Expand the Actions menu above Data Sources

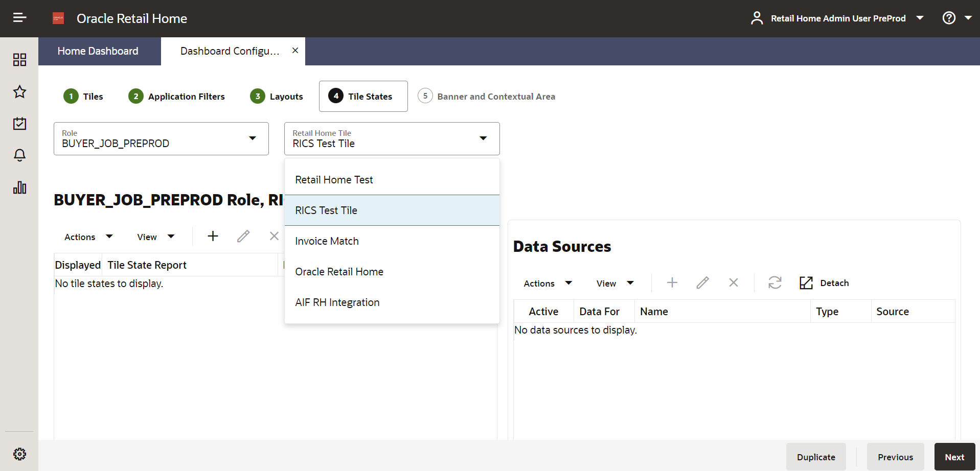click(x=547, y=283)
